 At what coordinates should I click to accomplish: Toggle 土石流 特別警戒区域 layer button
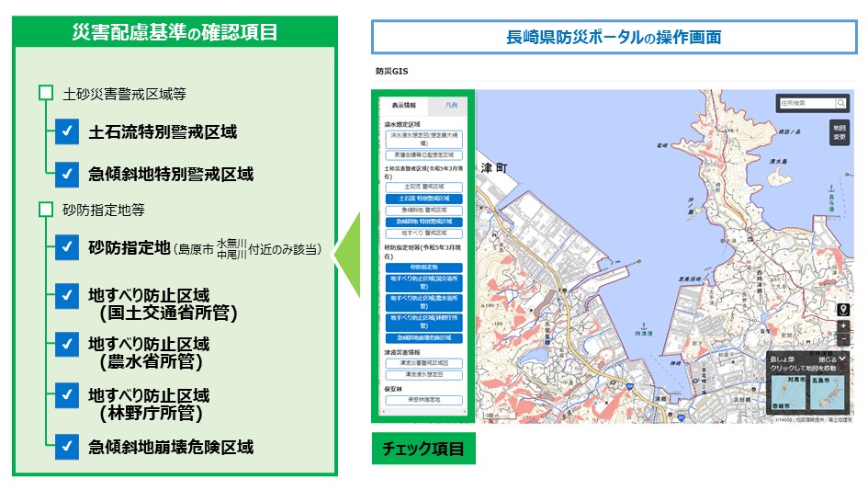[424, 199]
